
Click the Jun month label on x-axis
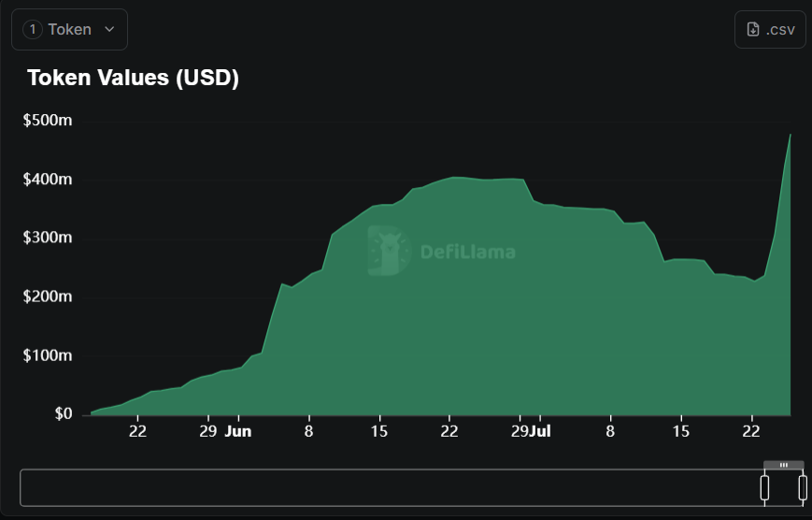(x=237, y=431)
